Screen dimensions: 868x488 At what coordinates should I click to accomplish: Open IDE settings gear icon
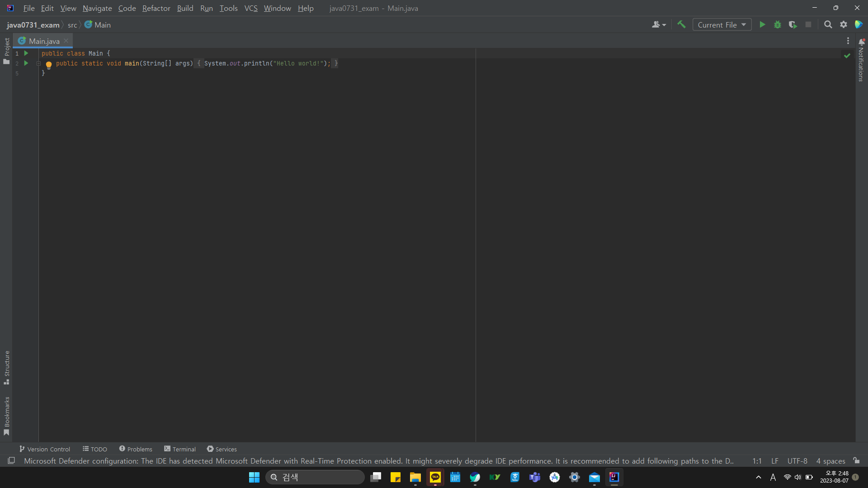click(844, 25)
